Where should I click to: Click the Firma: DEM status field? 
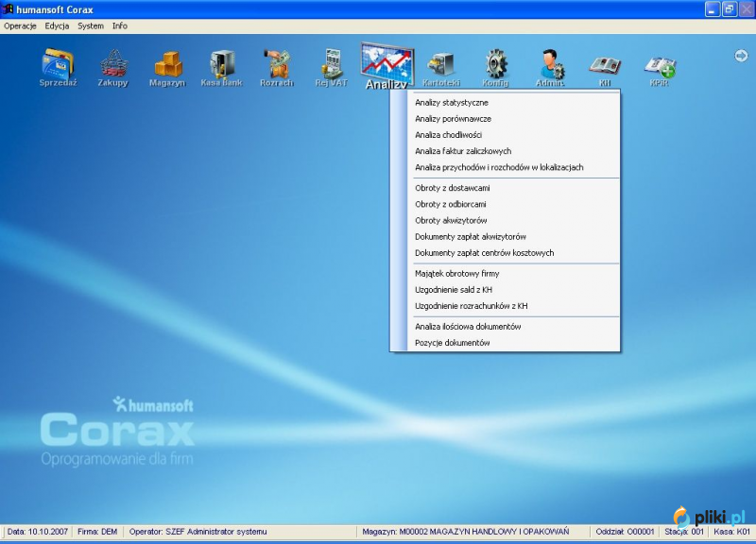click(x=97, y=532)
